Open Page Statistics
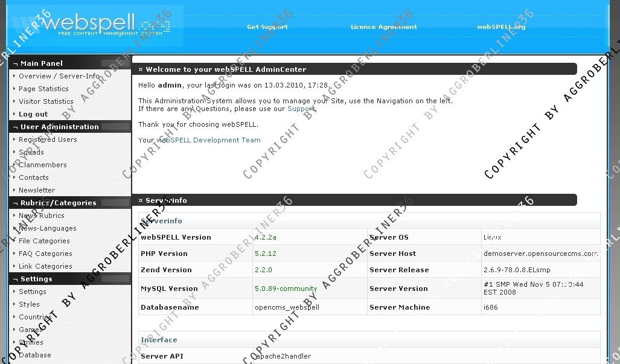620x364 pixels. click(x=43, y=89)
